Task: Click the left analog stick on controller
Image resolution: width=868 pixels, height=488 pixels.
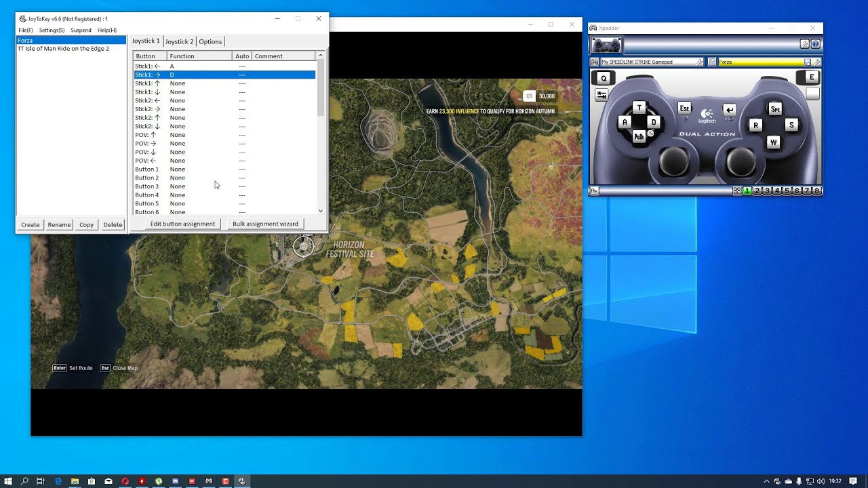Action: pos(674,161)
